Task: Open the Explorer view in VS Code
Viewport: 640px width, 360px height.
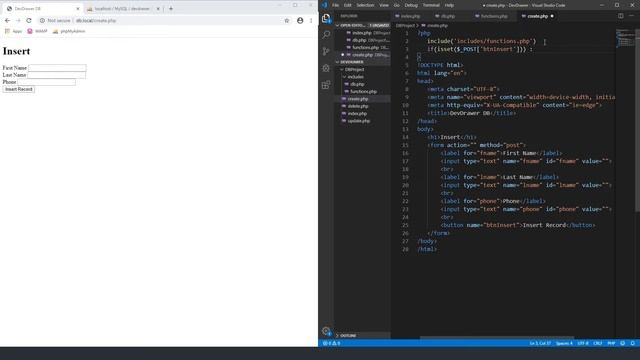Action: click(x=326, y=18)
